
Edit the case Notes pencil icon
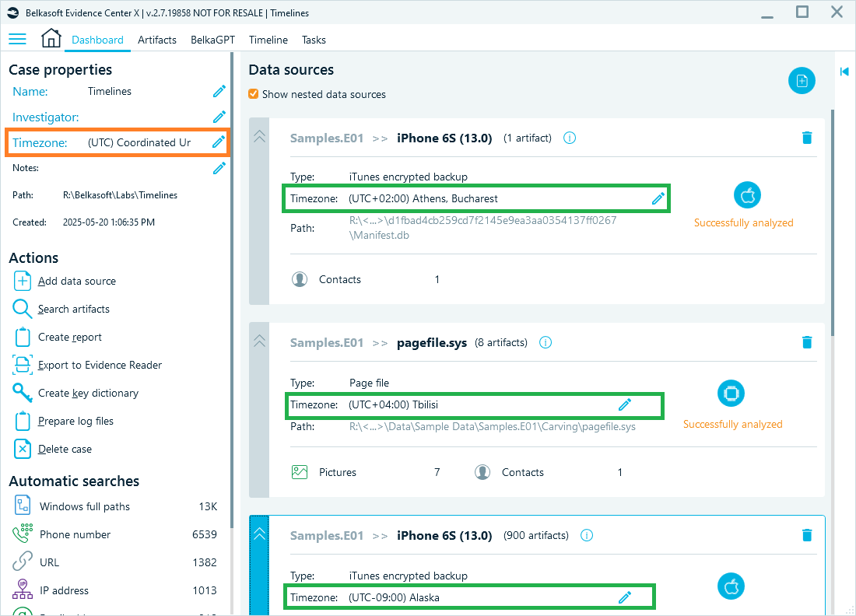[x=219, y=168]
